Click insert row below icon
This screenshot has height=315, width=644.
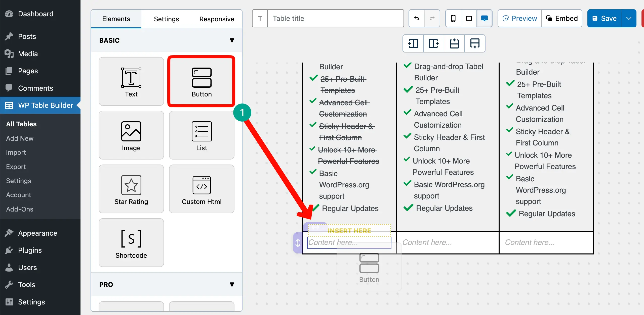tap(475, 43)
